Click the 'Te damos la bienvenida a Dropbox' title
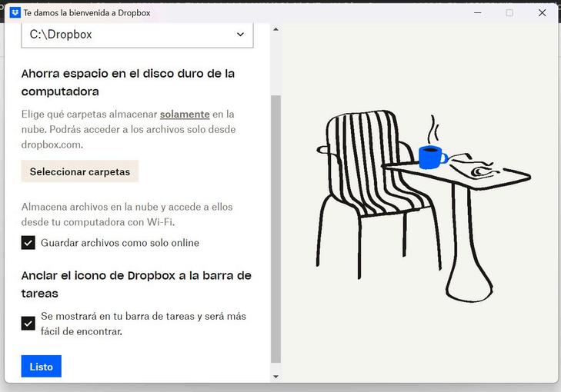The image size is (561, 392). tap(87, 13)
